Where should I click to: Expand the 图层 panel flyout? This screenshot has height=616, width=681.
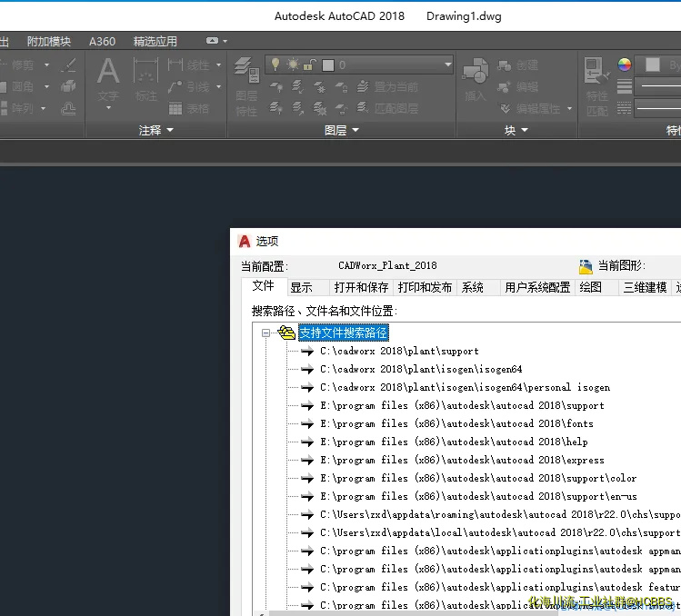[356, 130]
